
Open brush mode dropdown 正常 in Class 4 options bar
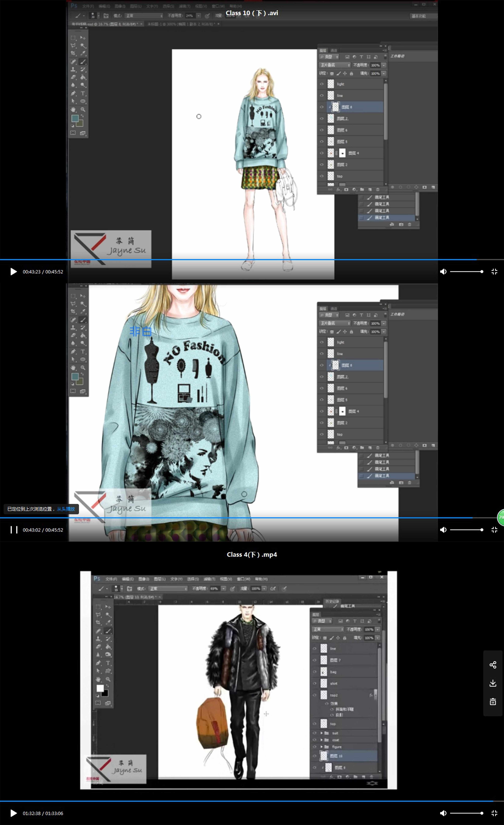(x=168, y=589)
